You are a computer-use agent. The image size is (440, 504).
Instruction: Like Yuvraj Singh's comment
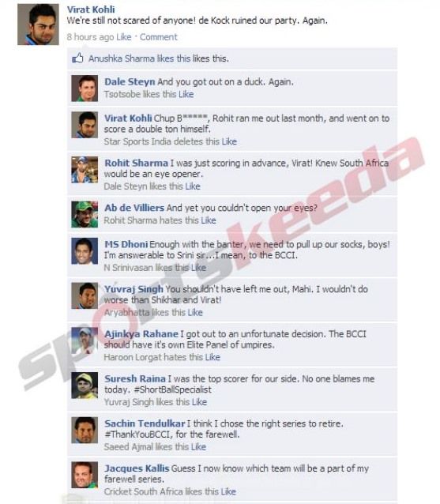(x=195, y=312)
